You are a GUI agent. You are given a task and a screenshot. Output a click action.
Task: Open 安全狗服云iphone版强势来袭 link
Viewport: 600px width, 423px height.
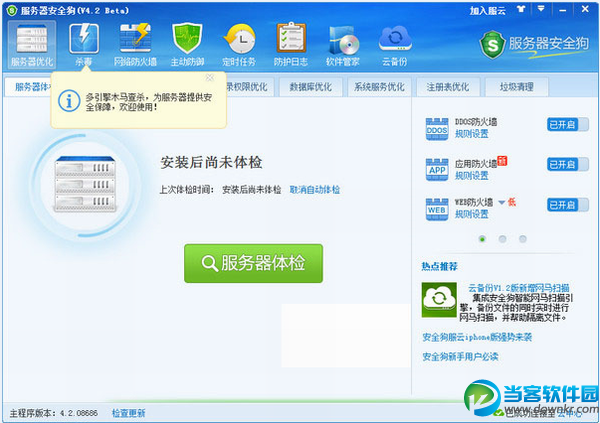(x=477, y=337)
